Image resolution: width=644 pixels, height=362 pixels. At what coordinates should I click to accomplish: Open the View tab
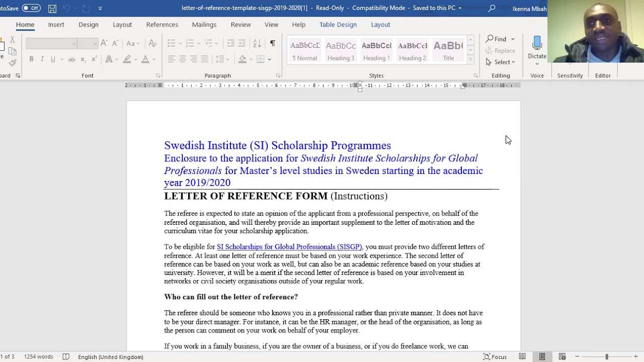pyautogui.click(x=271, y=25)
